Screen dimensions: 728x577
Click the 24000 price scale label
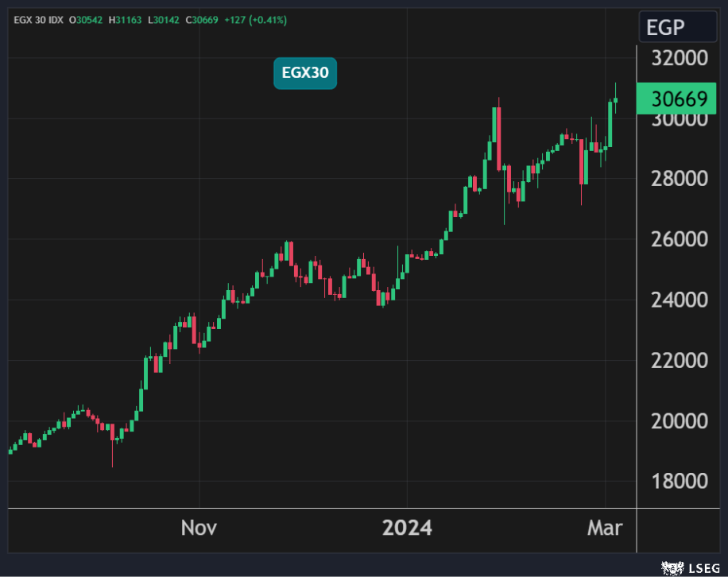coord(680,300)
